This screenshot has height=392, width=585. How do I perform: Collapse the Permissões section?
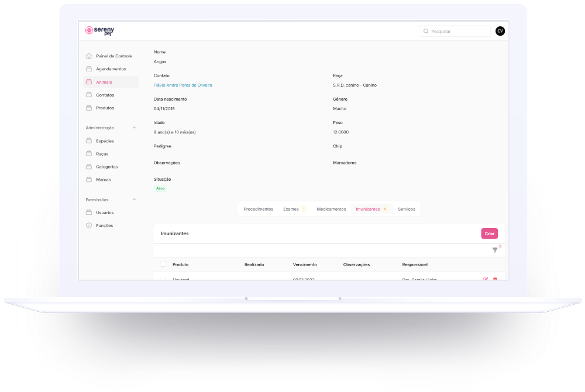[134, 200]
